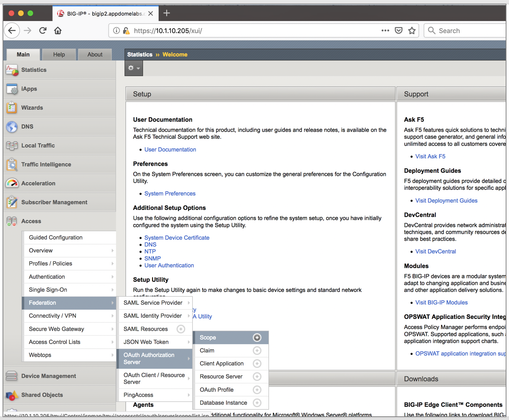
Task: Click the plus icon beside Scope
Action: click(257, 337)
